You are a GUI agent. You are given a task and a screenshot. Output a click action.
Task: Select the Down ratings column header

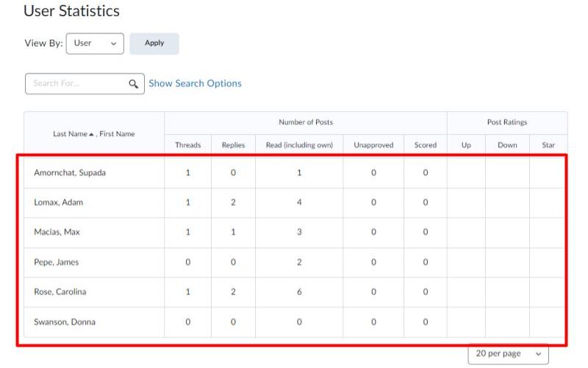click(507, 145)
